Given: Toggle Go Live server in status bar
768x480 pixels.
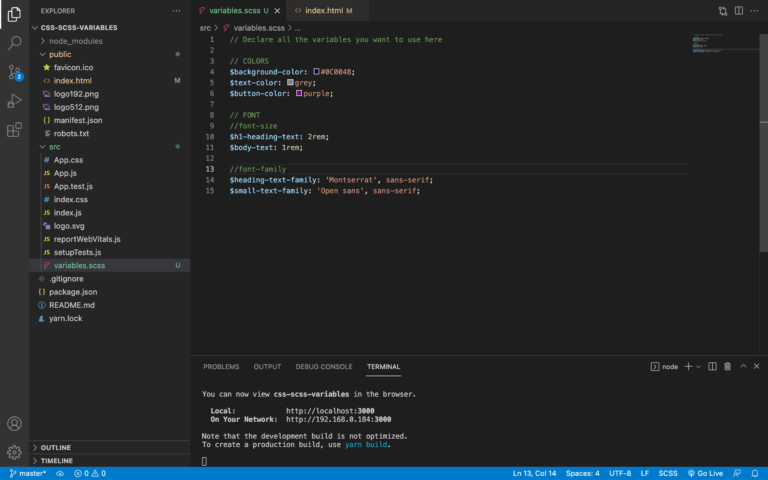Looking at the screenshot, I should (x=706, y=473).
